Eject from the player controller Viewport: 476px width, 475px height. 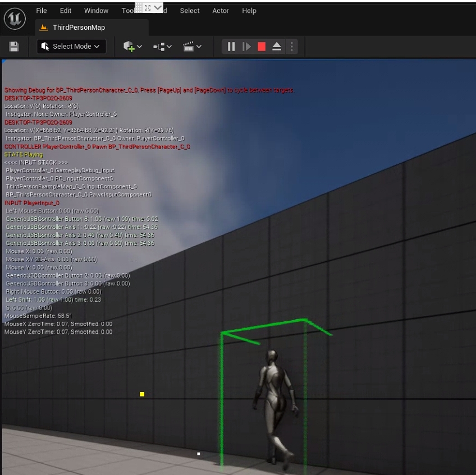(277, 47)
